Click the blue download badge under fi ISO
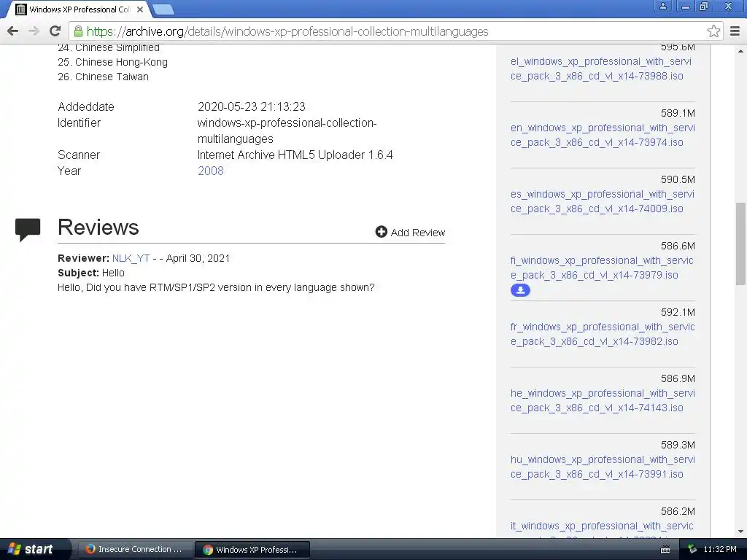The image size is (747, 560). (520, 290)
